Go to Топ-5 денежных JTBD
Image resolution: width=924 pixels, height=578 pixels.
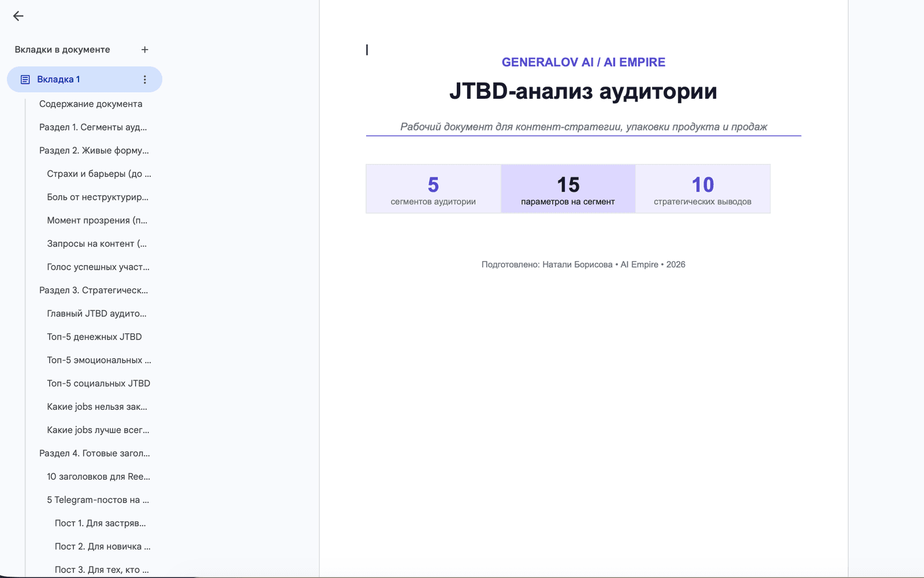(94, 337)
